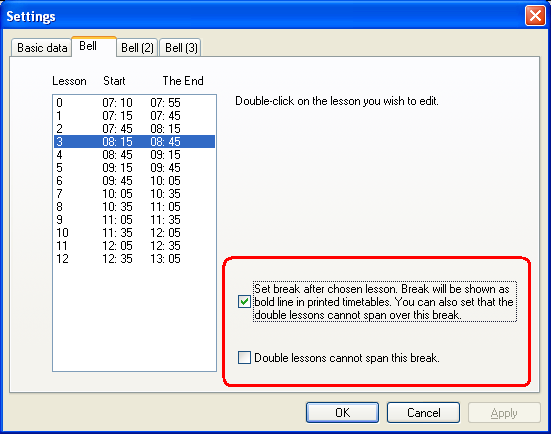Open the Bell (2) tab
The image size is (551, 434).
137,47
